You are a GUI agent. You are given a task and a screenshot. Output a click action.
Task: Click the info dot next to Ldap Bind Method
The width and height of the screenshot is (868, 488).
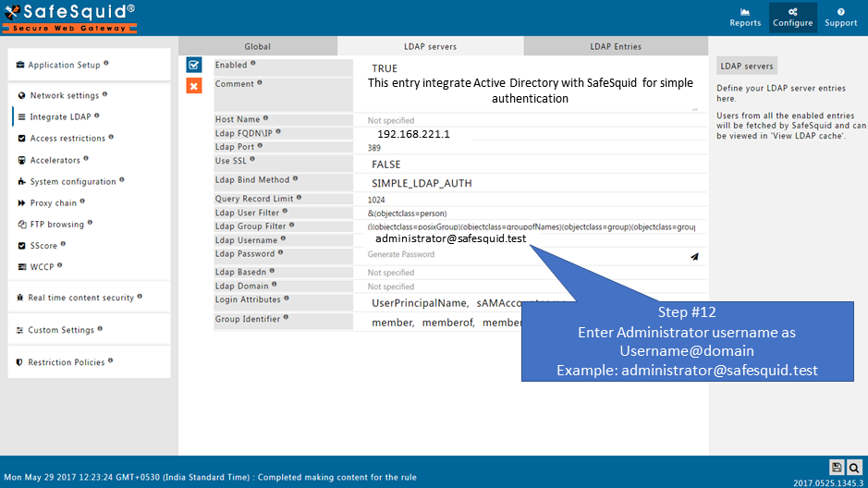(295, 178)
